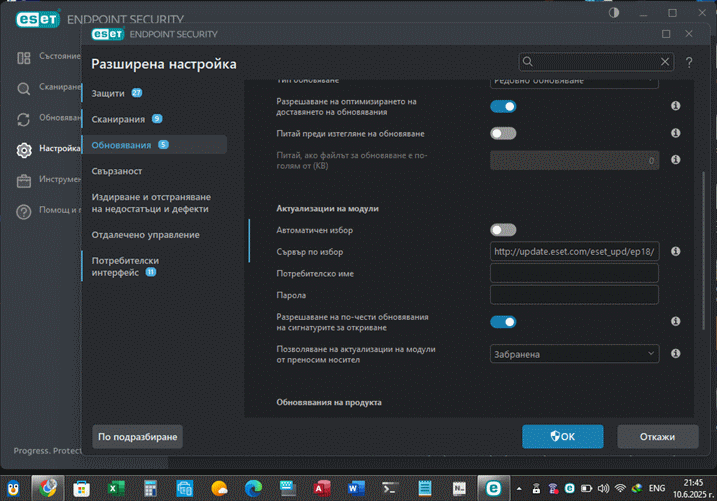The height and width of the screenshot is (501, 717).
Task: Show info icon next to Сървър по избор
Action: pos(675,251)
